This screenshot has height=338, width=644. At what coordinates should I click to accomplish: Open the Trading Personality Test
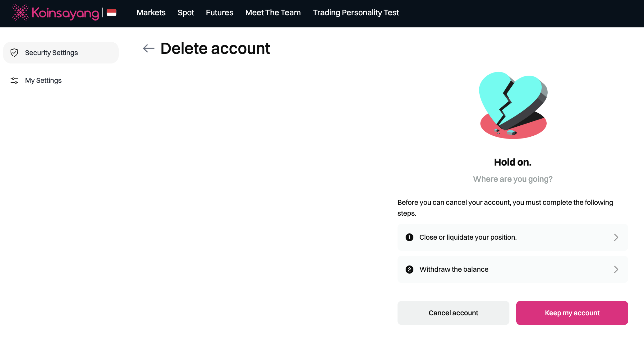(x=356, y=13)
